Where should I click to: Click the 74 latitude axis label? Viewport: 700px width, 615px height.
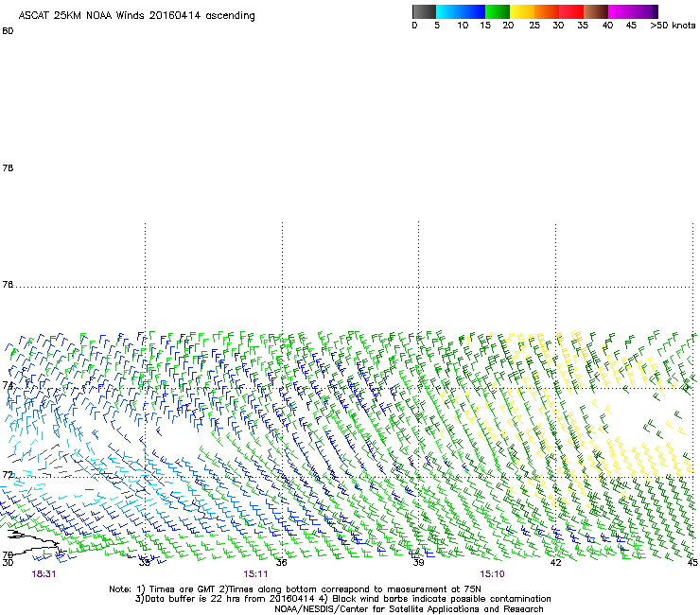[x=8, y=385]
